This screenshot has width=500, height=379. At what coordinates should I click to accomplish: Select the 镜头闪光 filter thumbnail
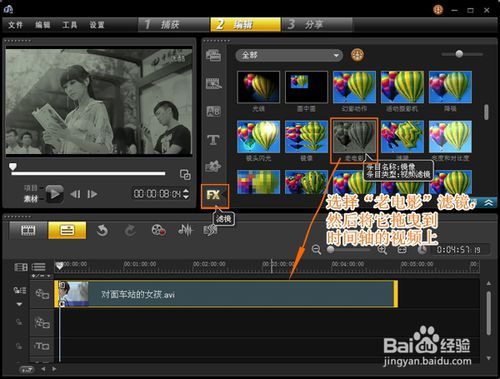click(x=258, y=136)
